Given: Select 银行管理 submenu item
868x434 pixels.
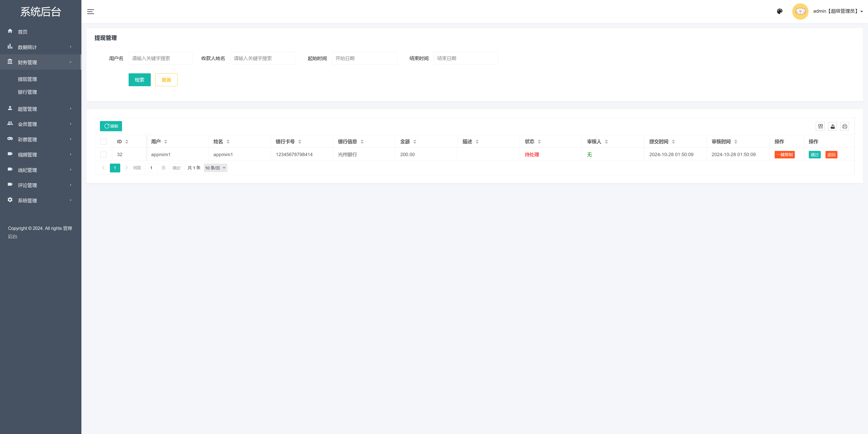Looking at the screenshot, I should [27, 92].
